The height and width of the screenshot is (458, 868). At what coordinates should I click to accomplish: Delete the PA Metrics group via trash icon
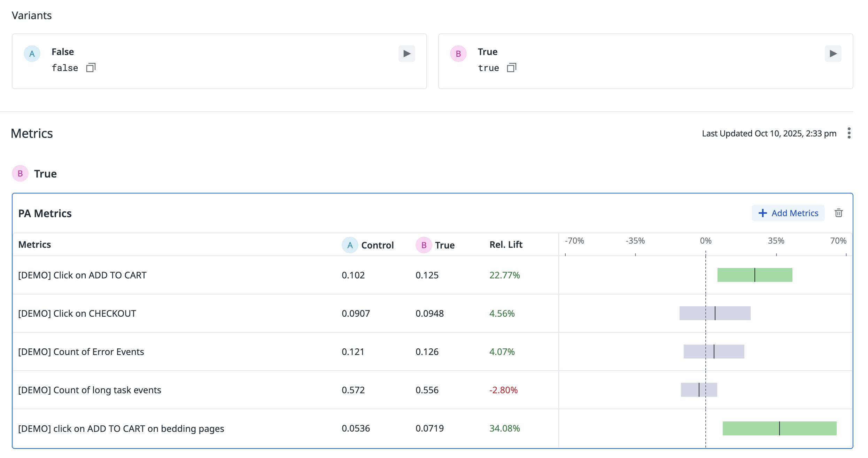pyautogui.click(x=838, y=213)
